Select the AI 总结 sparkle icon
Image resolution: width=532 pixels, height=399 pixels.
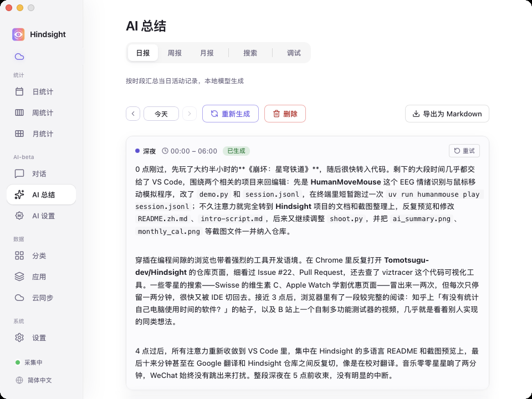pos(19,195)
